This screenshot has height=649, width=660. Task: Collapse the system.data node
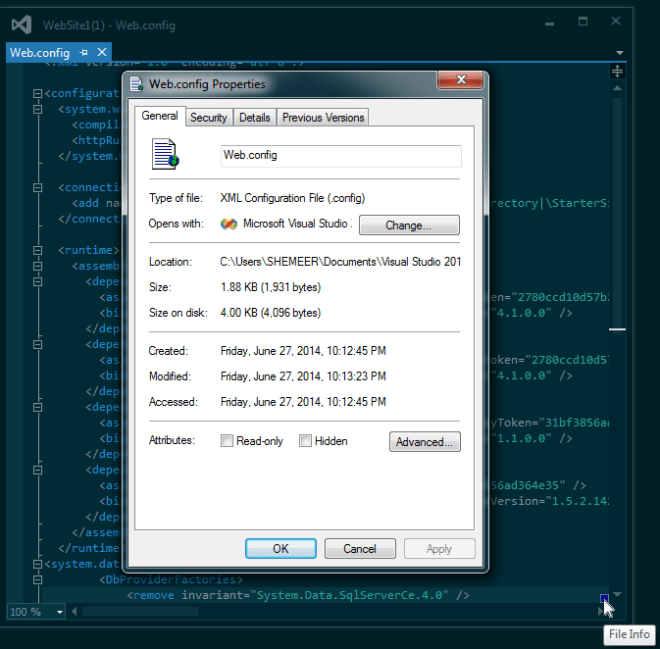point(37,564)
